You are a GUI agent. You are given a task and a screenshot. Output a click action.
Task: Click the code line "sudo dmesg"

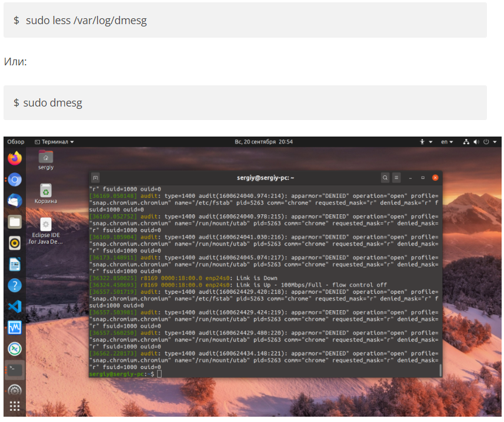click(53, 103)
